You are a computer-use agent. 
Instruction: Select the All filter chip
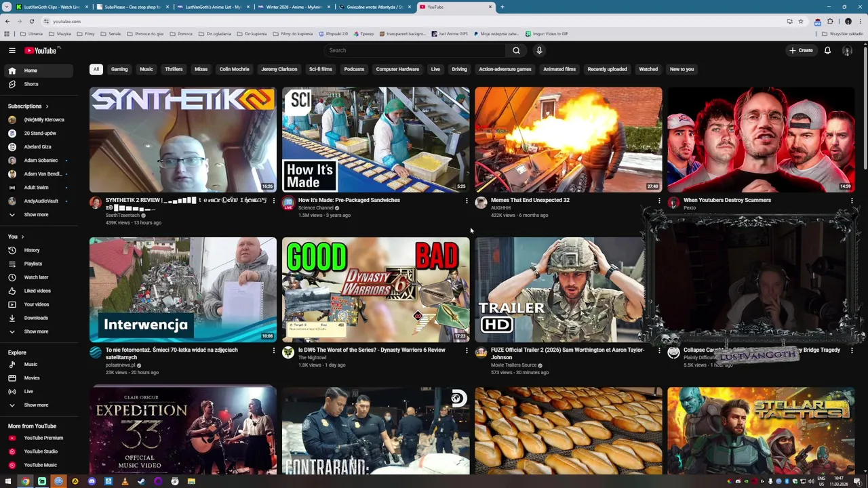pyautogui.click(x=96, y=69)
